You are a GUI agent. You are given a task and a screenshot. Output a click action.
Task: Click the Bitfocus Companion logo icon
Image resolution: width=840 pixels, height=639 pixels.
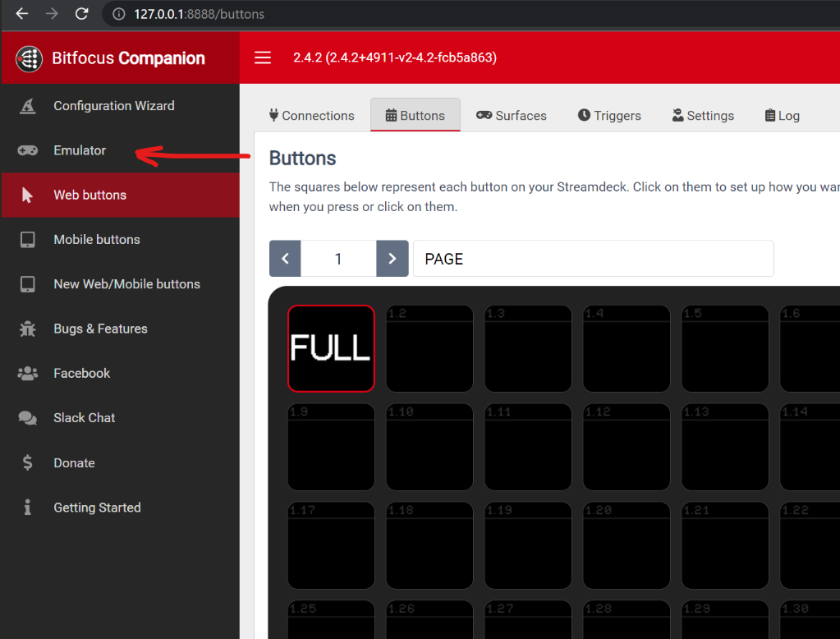click(x=29, y=58)
